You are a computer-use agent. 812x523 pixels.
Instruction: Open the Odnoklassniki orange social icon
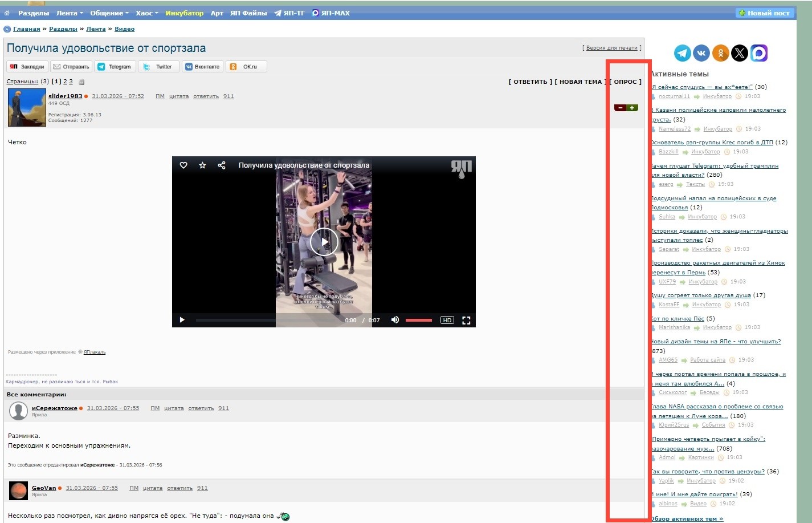click(721, 53)
